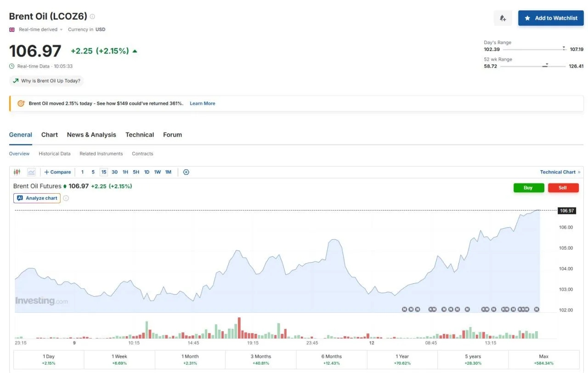This screenshot has width=588, height=373.
Task: Click the info icon next to Brent Oil (LCOZ6)
Action: coord(92,17)
